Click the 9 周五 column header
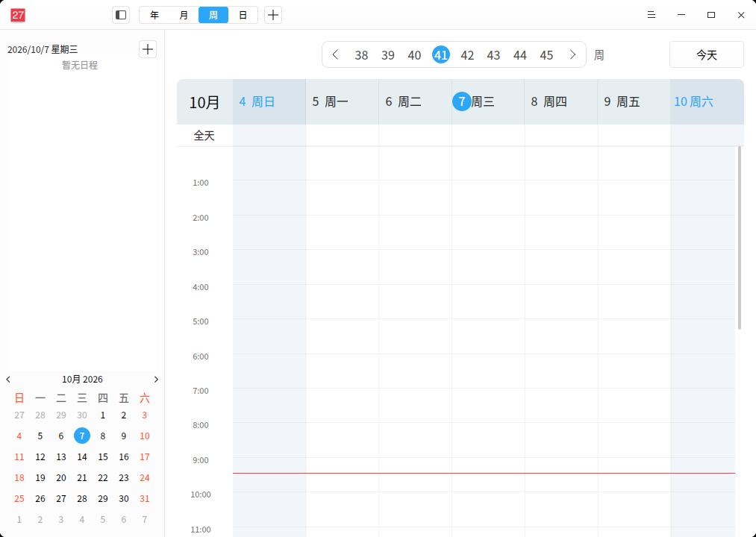 (x=634, y=101)
